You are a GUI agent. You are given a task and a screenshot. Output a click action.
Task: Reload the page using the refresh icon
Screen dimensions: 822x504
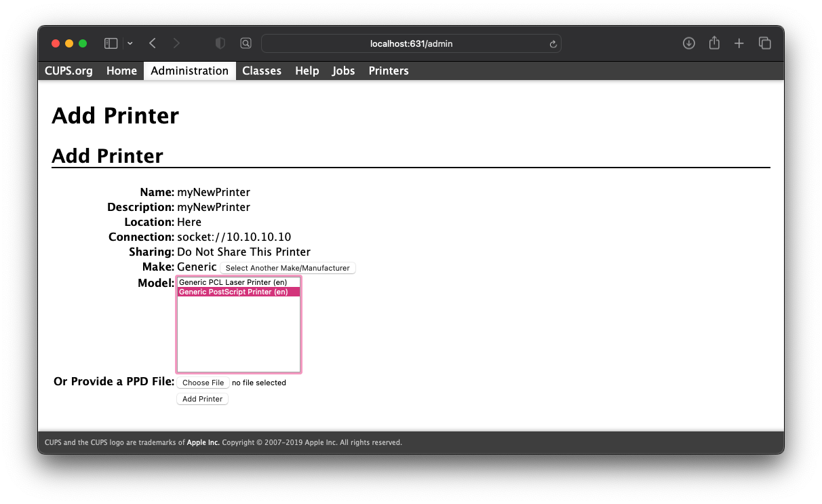(x=553, y=44)
